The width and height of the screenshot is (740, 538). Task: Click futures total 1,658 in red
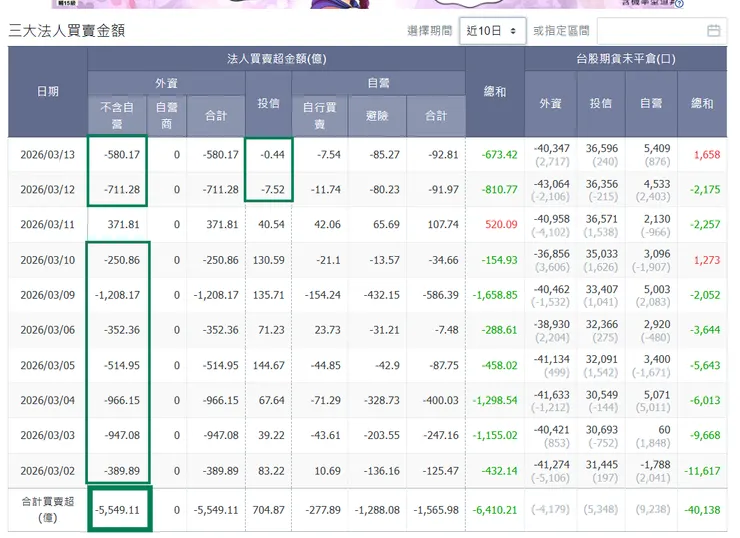707,155
